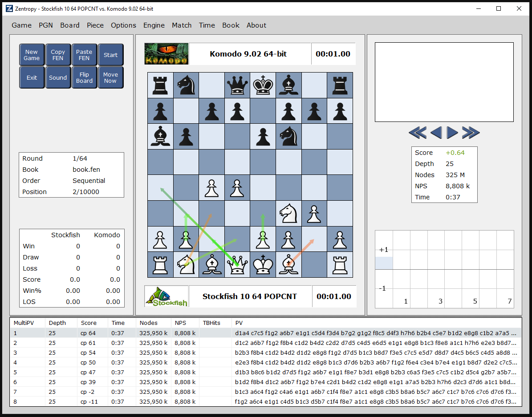Select the black king on e8

point(263,85)
